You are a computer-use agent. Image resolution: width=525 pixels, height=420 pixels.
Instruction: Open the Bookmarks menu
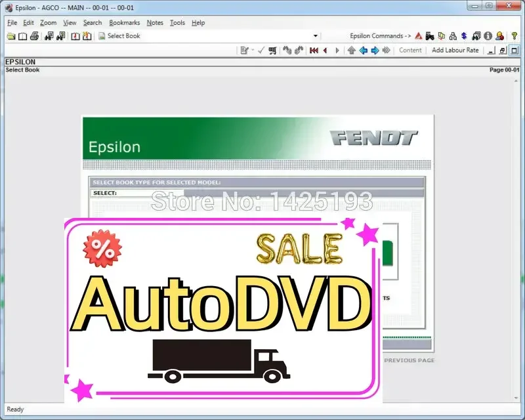pyautogui.click(x=125, y=23)
